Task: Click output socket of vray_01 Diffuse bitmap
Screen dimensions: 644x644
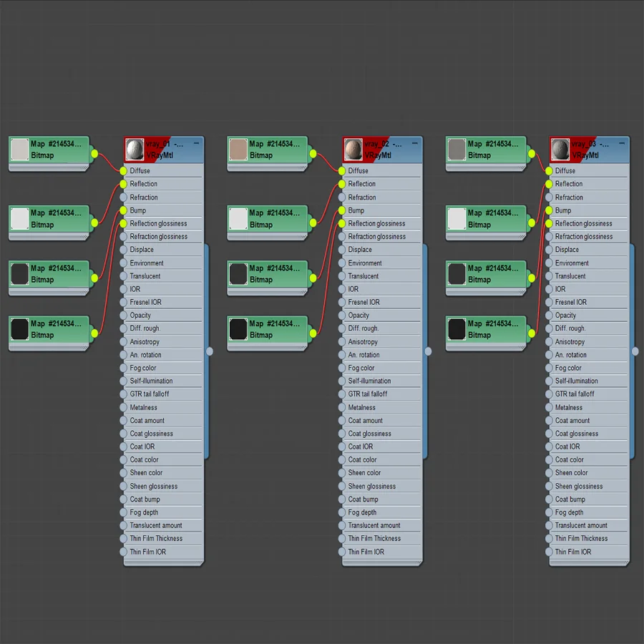Action: [x=94, y=154]
